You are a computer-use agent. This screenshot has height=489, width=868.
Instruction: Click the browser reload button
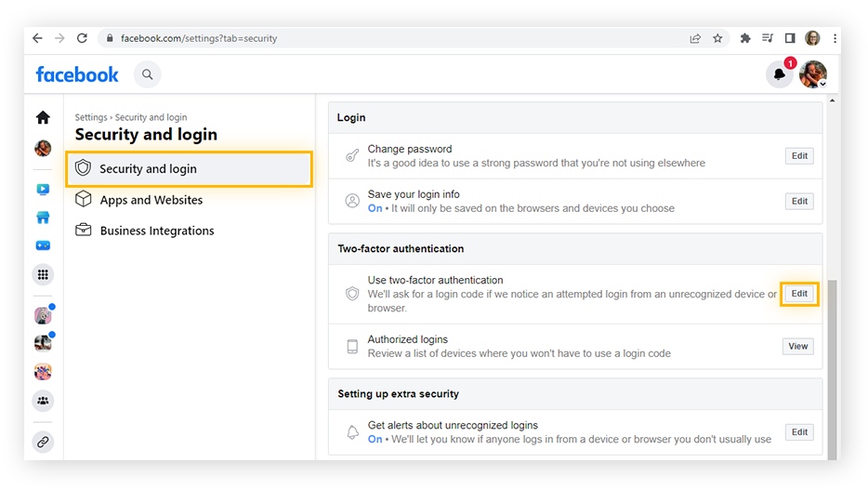pos(82,38)
